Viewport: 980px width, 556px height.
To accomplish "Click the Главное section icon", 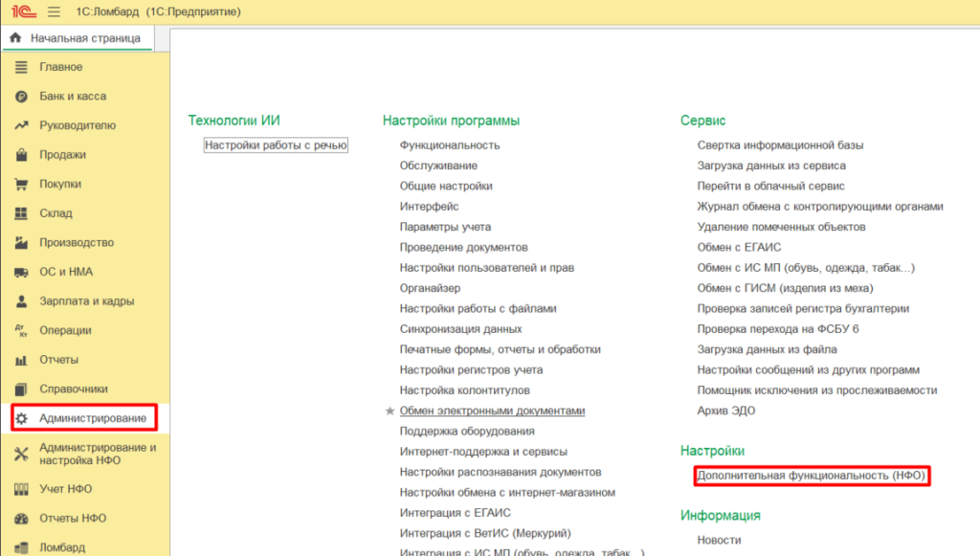I will point(21,67).
